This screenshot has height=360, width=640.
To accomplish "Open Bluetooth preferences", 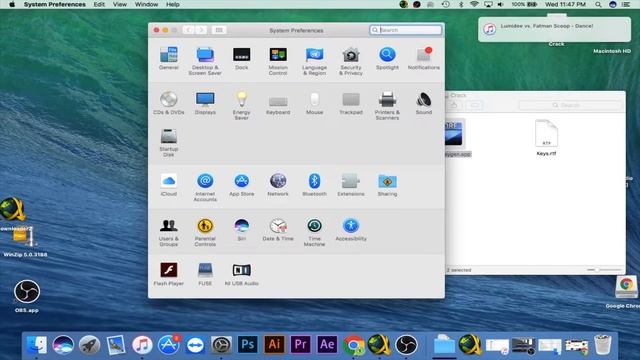I will click(314, 185).
